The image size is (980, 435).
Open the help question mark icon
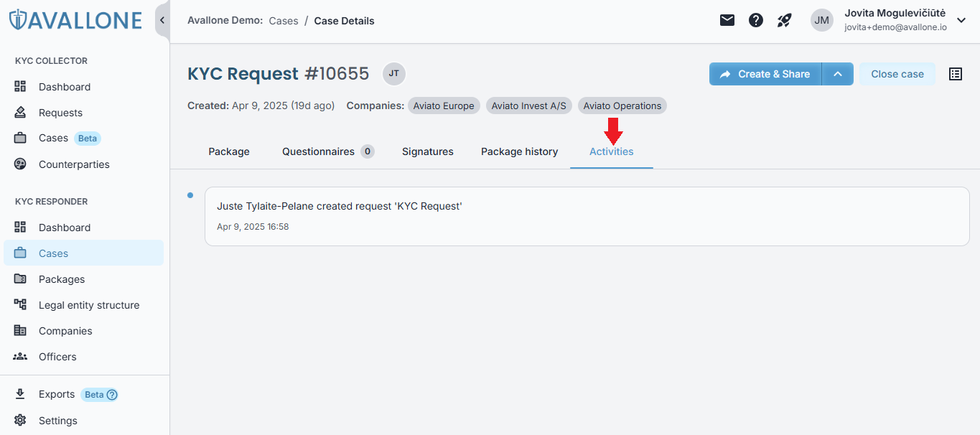pos(756,20)
